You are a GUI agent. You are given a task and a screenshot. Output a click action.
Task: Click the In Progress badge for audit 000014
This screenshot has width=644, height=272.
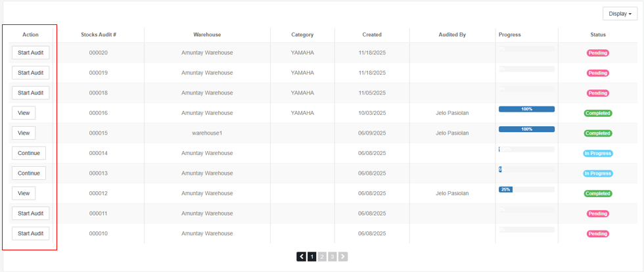click(598, 154)
